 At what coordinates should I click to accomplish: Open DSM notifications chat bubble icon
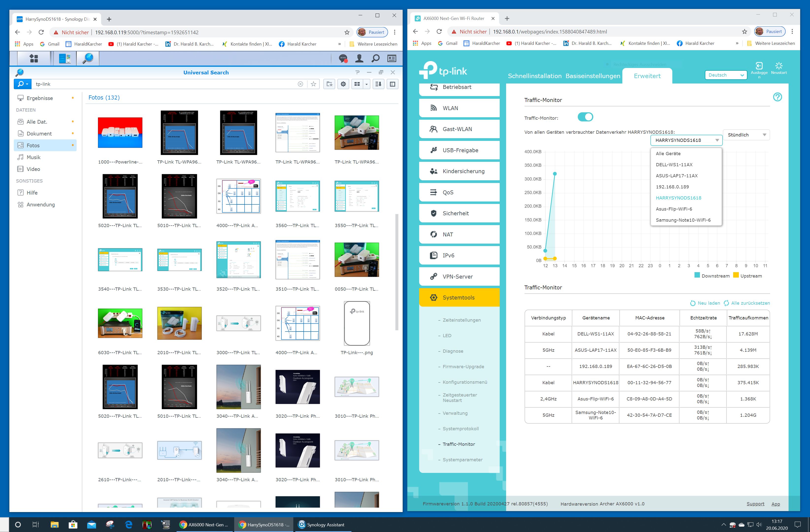[x=343, y=59]
